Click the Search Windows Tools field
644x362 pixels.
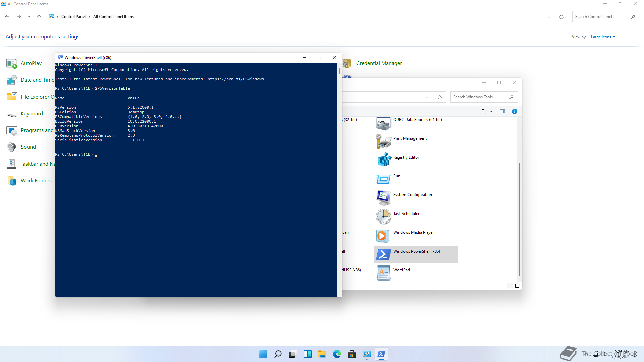[484, 97]
